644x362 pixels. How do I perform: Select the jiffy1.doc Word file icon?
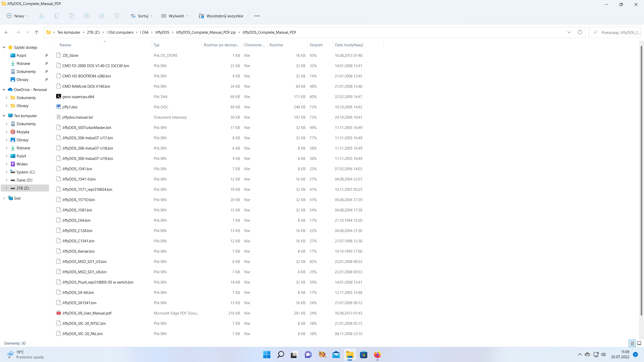click(59, 107)
